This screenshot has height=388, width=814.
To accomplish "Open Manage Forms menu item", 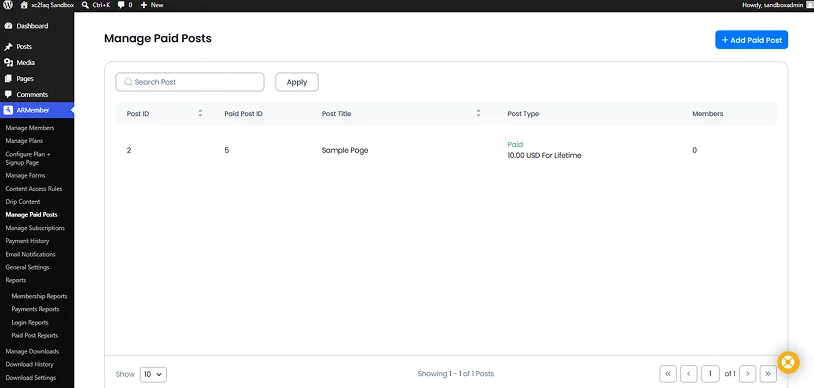I will coord(25,176).
